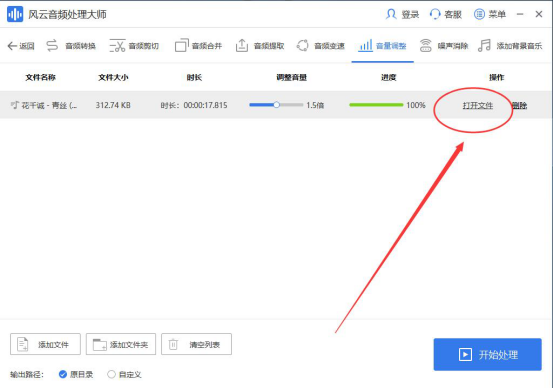Click the 返回 text
This screenshot has height=388, width=553.
[27, 46]
